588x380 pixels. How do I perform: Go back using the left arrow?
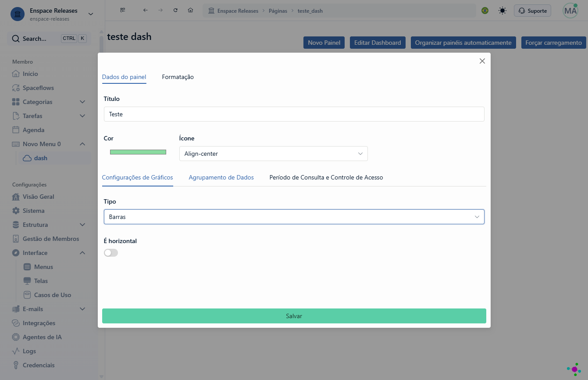[146, 11]
